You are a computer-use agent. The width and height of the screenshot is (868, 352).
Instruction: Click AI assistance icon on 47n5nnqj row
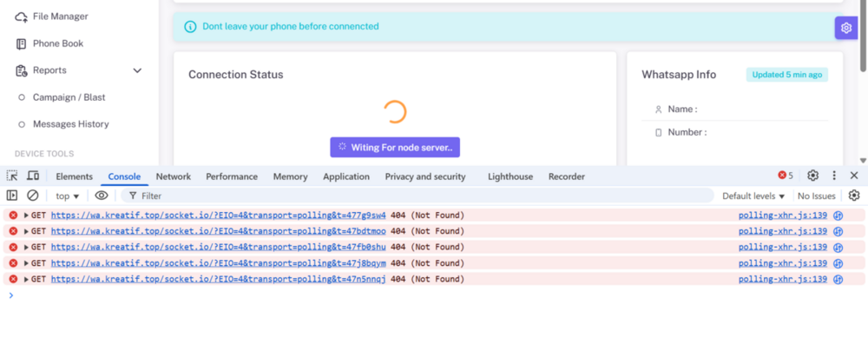pyautogui.click(x=838, y=280)
